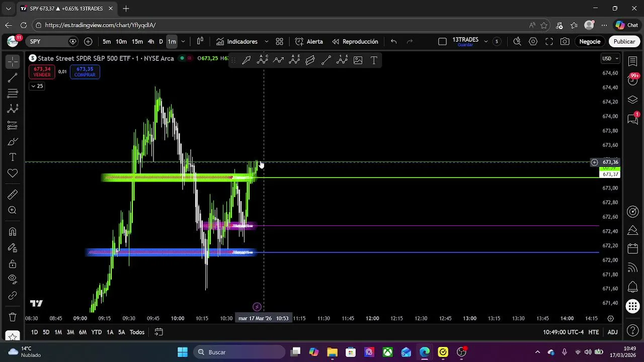Undo the last action

pos(394,41)
